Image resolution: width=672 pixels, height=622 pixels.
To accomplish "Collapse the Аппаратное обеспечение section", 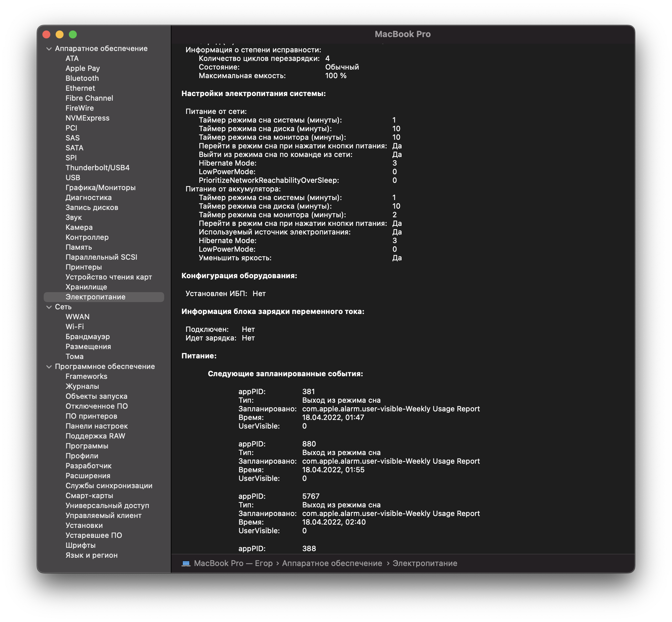I will [49, 49].
